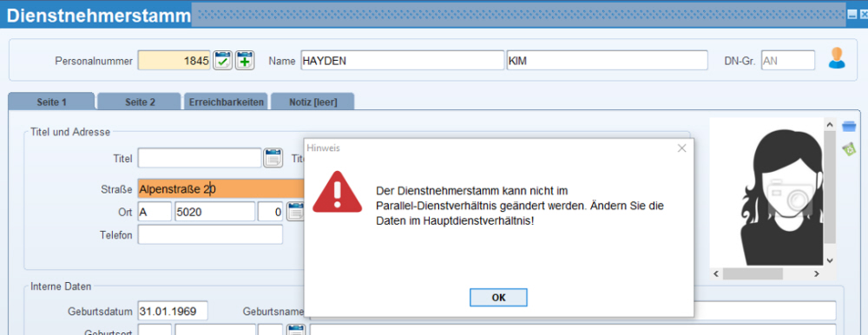Click the orange person icon next to DN-Gr.
The image size is (868, 335).
[837, 58]
